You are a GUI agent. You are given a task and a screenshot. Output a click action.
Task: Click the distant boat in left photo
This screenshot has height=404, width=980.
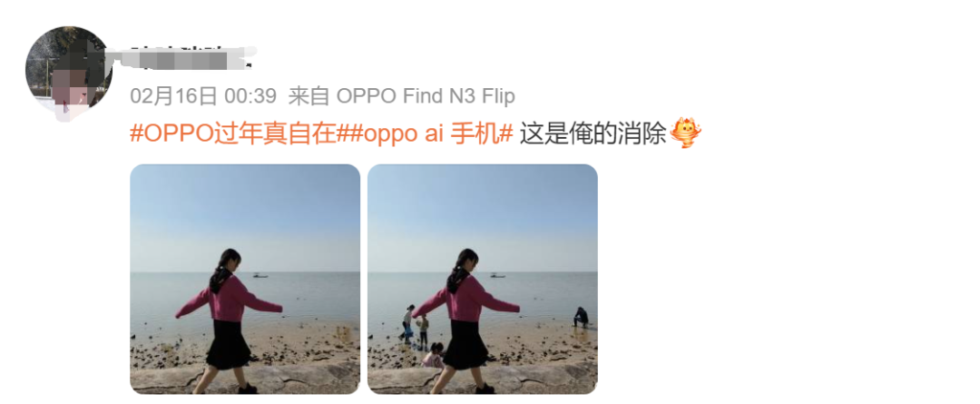click(260, 275)
